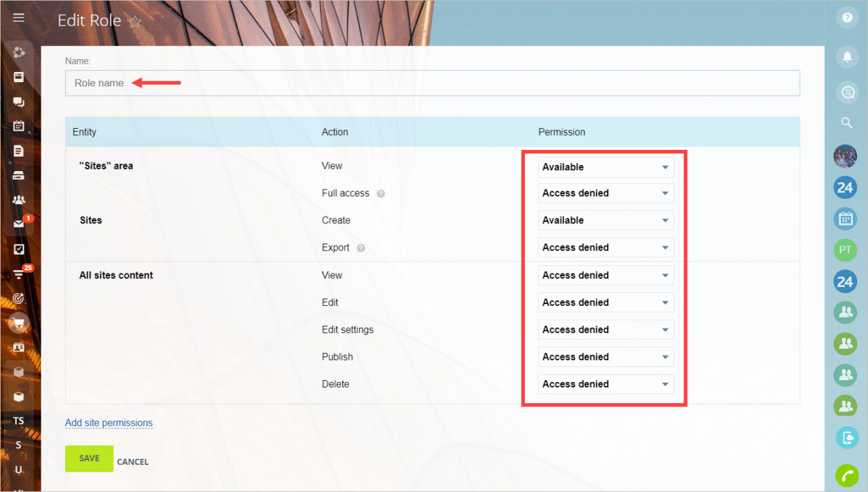This screenshot has width=868, height=492.
Task: Click the magnifier search icon in right panel
Action: tap(846, 123)
